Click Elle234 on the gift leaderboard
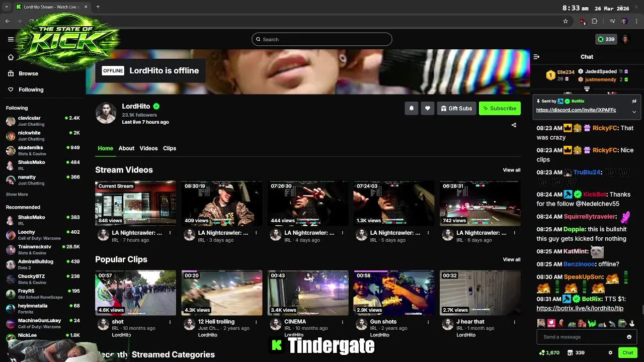The height and width of the screenshot is (362, 644). point(566,72)
